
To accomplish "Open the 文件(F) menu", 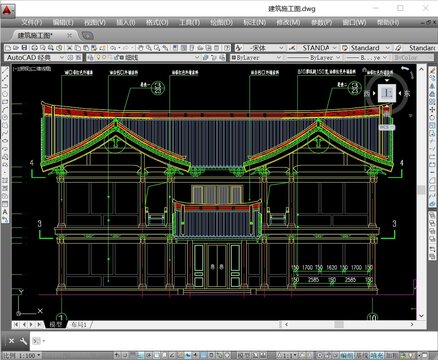I will click(31, 22).
